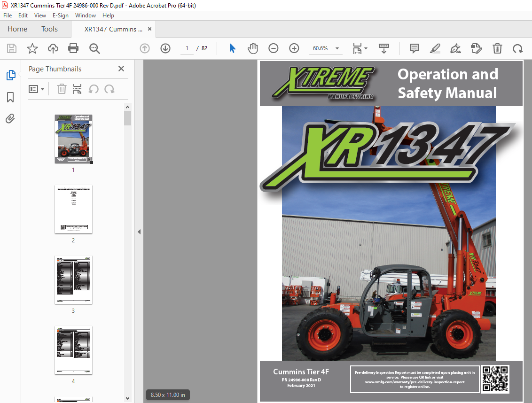Screen dimensions: 532x403
Task: Activate the hand pan tool
Action: pos(253,48)
